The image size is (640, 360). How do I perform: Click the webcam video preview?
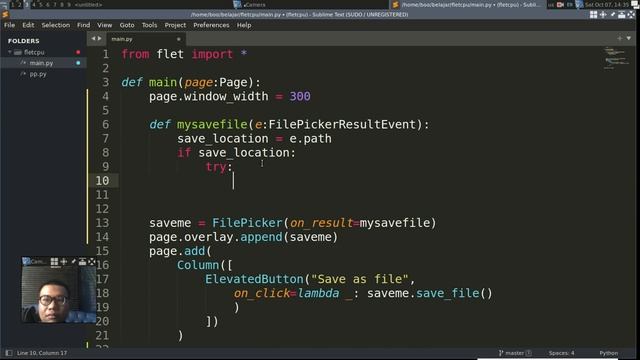coord(59,295)
